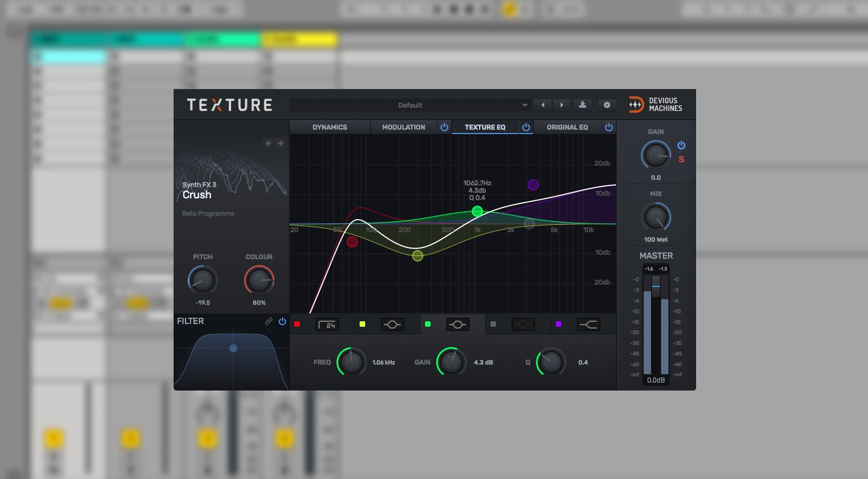The image size is (868, 479).
Task: Switch to the Dynamics tab
Action: pos(330,127)
